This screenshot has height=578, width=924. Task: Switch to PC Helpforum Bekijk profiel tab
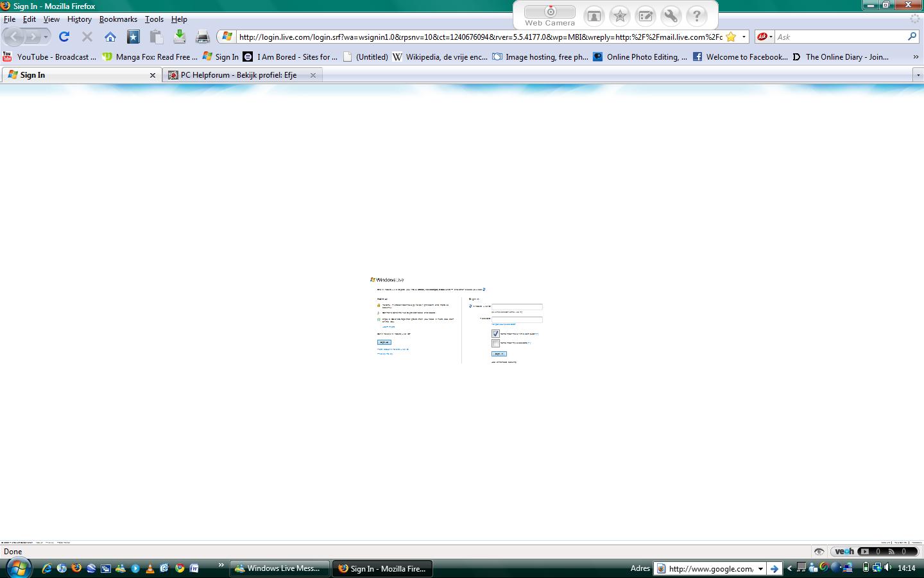click(x=241, y=75)
